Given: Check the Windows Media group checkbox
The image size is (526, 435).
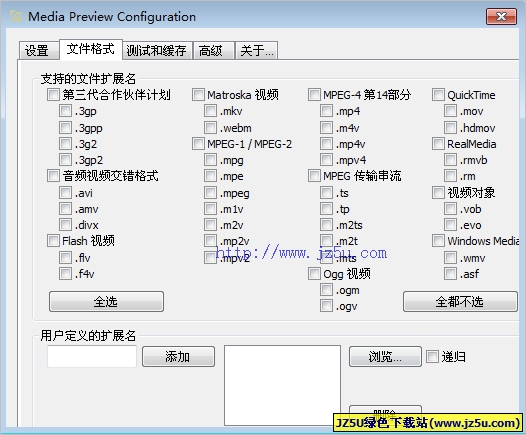Looking at the screenshot, I should [438, 241].
